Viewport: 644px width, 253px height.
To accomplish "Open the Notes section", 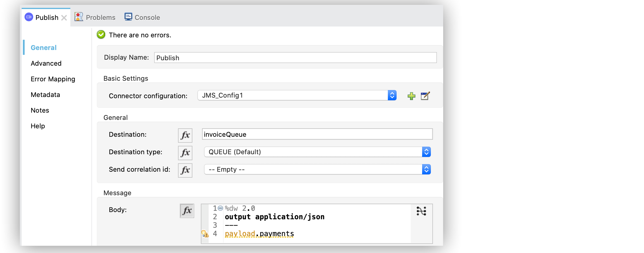I will [x=39, y=110].
